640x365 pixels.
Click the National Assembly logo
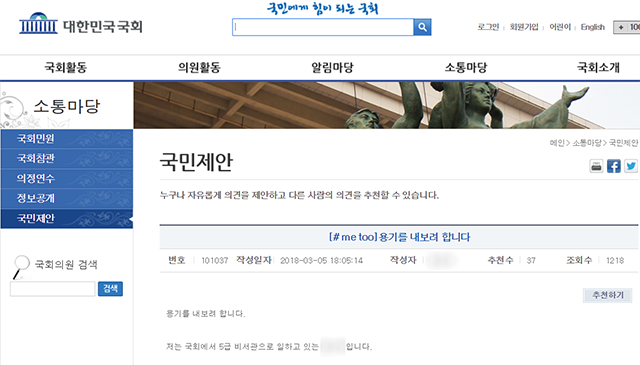point(81,24)
